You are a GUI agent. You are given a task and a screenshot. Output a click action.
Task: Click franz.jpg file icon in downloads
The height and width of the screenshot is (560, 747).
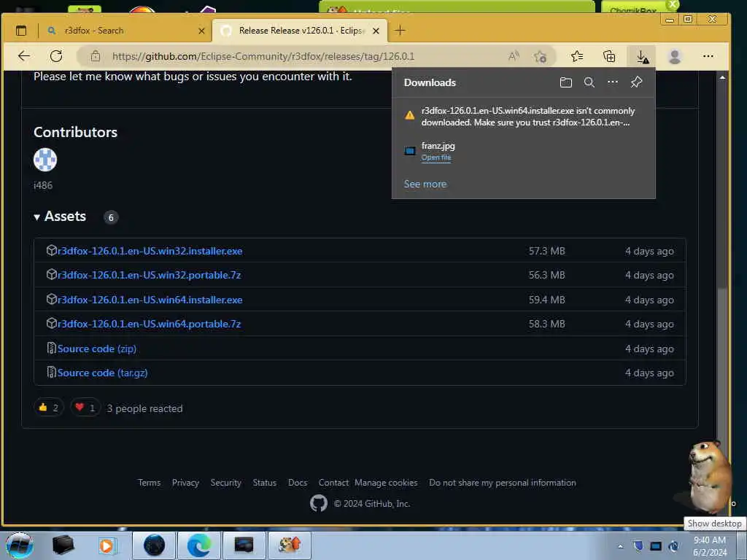410,151
